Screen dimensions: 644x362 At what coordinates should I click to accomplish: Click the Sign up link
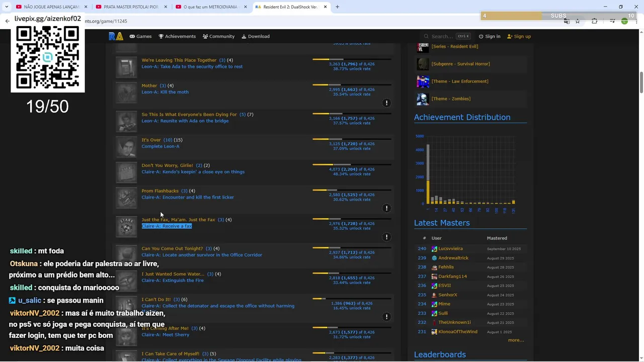click(x=519, y=36)
